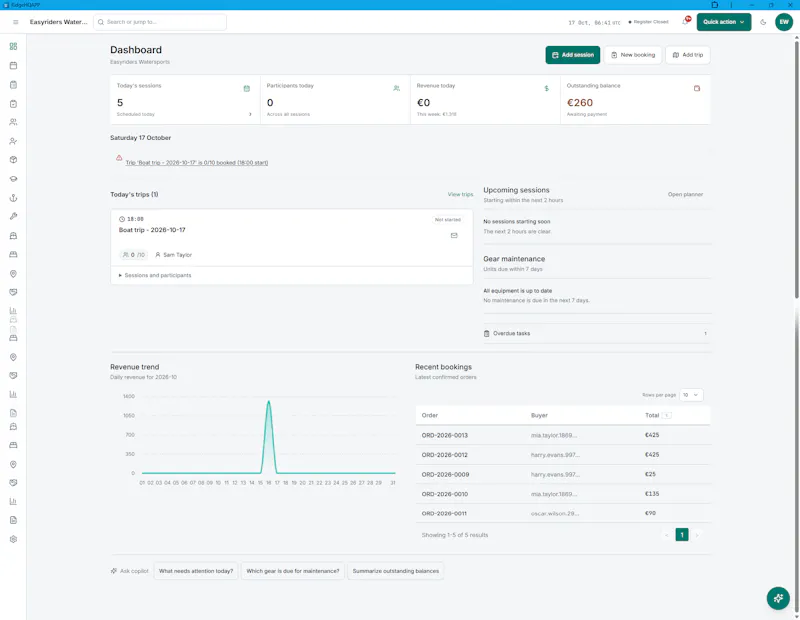Open the copilot sparkle floating button
Image resolution: width=800 pixels, height=620 pixels.
778,598
